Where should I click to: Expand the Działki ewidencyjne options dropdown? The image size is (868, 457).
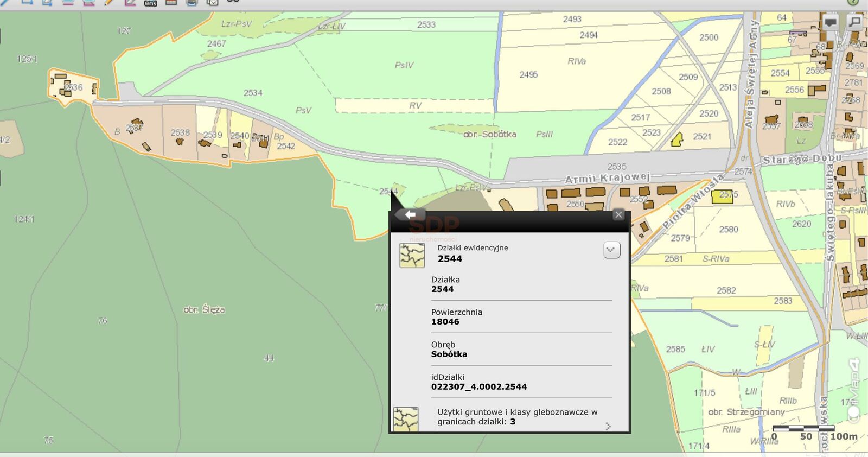[611, 250]
